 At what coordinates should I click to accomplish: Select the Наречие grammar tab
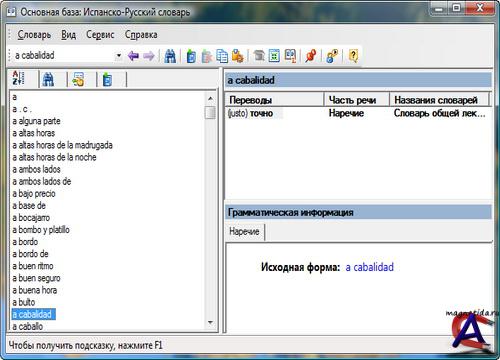click(244, 231)
